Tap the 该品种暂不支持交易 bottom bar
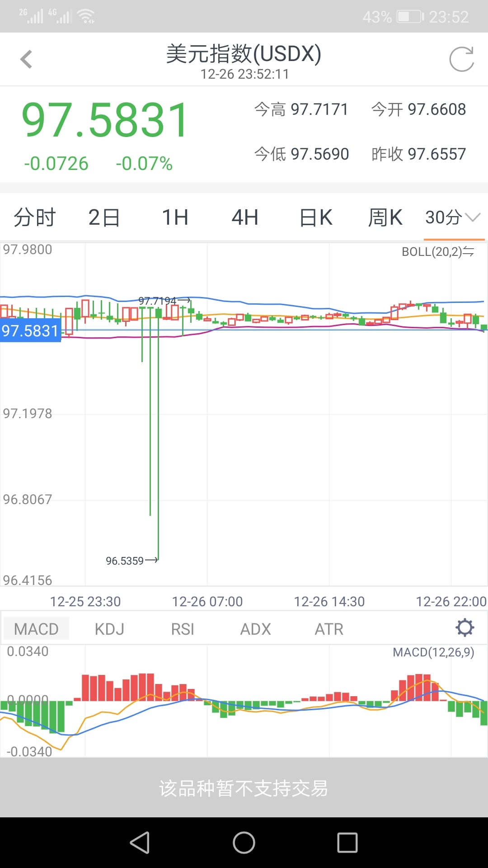 tap(244, 788)
